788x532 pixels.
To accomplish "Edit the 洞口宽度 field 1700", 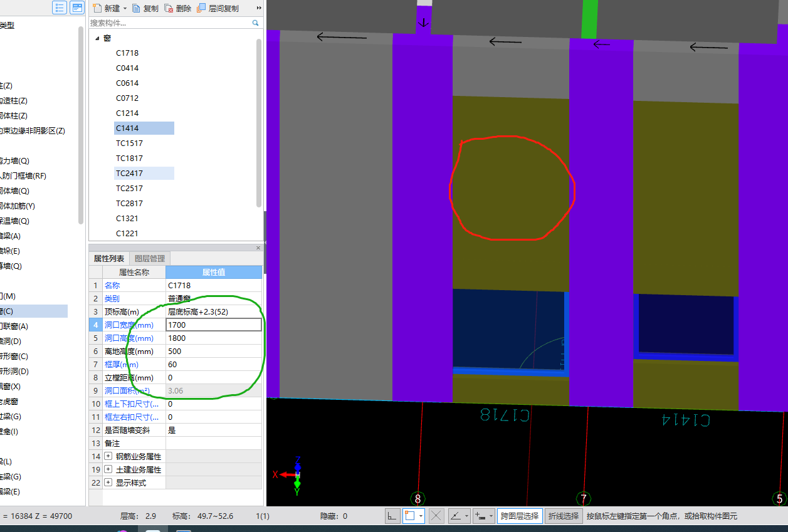I will 214,325.
